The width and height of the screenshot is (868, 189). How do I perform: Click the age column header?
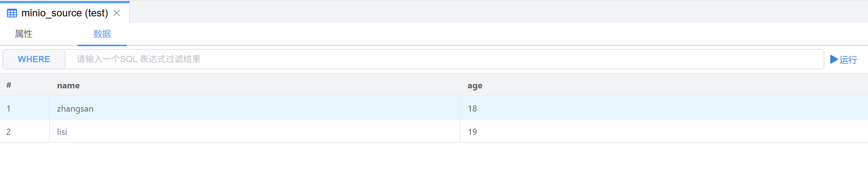point(475,86)
